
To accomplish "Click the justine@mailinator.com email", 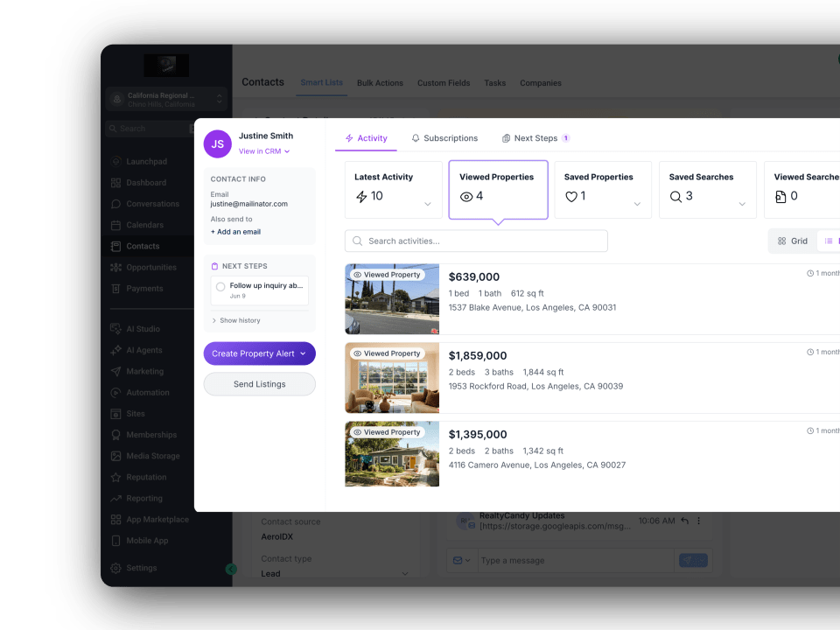I will 249,204.
